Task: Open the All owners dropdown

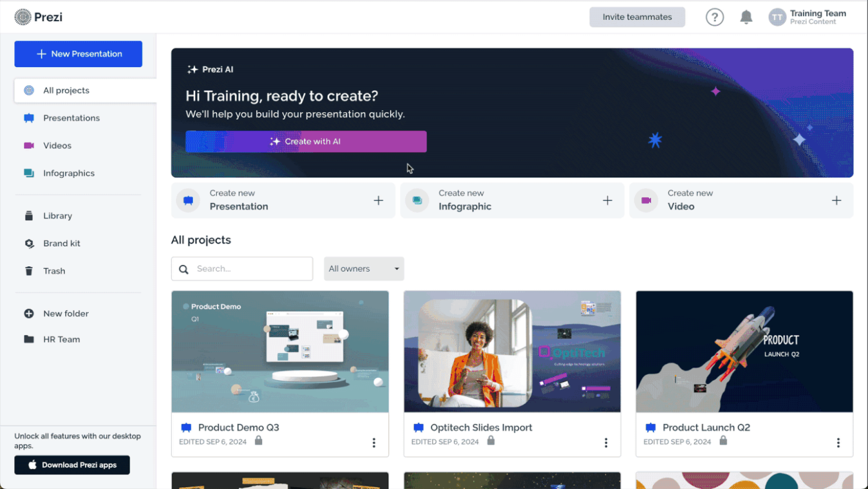Action: pyautogui.click(x=364, y=269)
